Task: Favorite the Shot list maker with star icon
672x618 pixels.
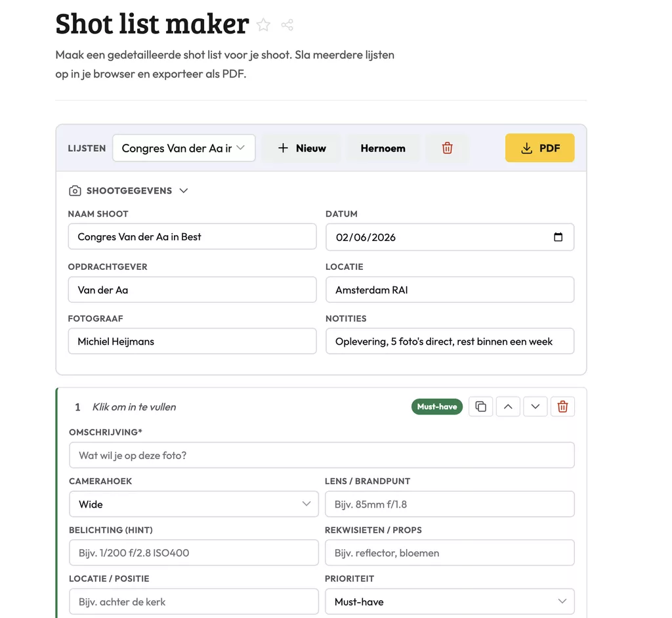Action: pyautogui.click(x=264, y=25)
